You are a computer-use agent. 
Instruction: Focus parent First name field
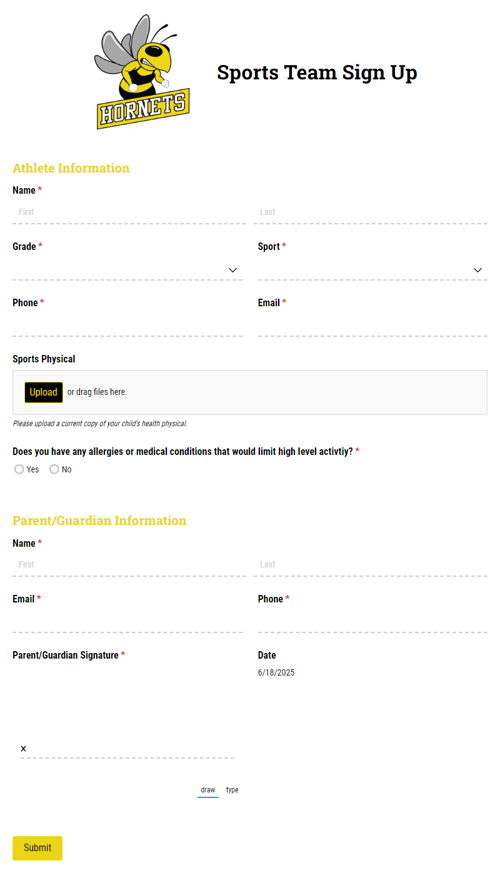coord(129,565)
